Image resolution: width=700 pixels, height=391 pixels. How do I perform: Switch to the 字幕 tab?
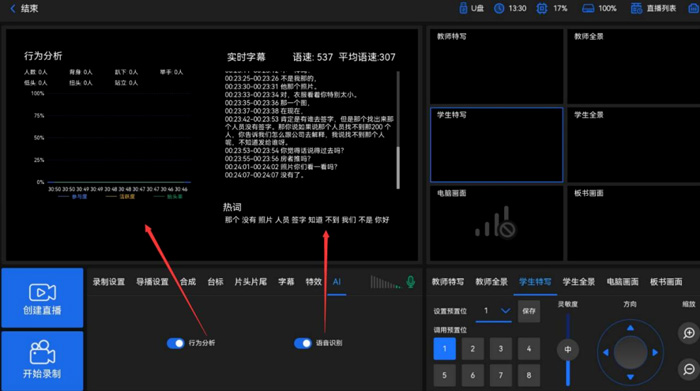pos(286,282)
